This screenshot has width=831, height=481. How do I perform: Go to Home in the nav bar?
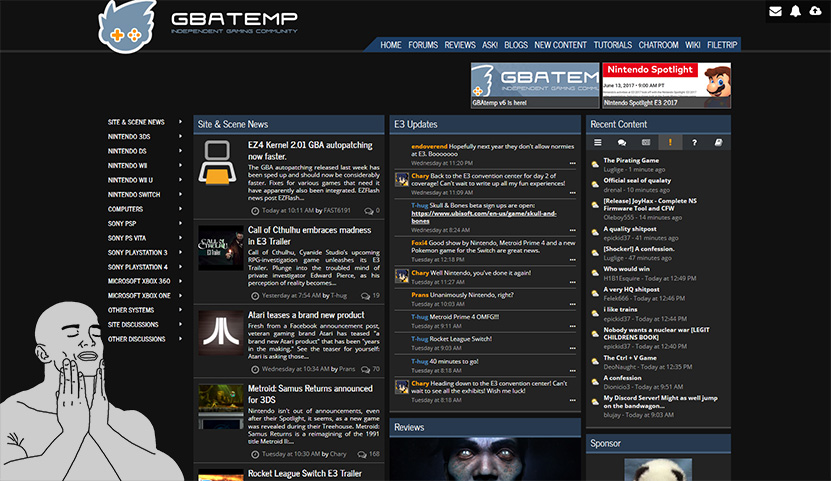pyautogui.click(x=391, y=45)
